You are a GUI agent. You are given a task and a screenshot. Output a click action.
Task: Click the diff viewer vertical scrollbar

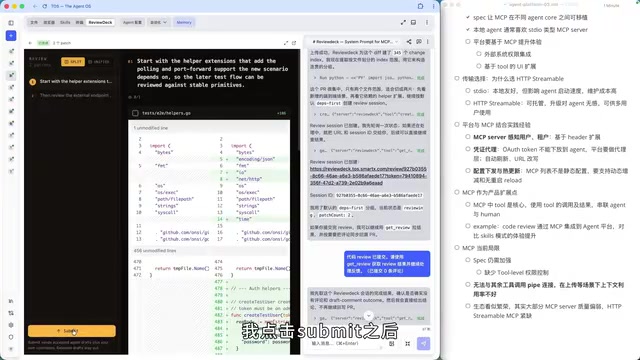[299, 100]
